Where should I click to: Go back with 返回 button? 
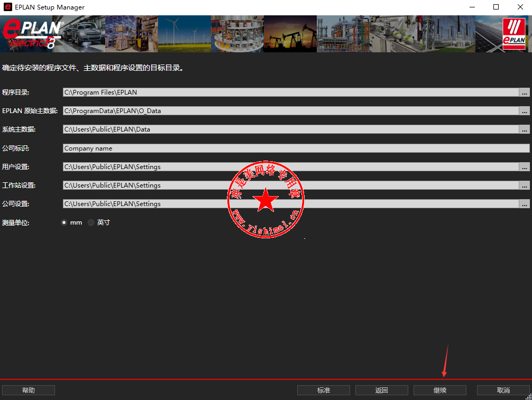point(382,390)
